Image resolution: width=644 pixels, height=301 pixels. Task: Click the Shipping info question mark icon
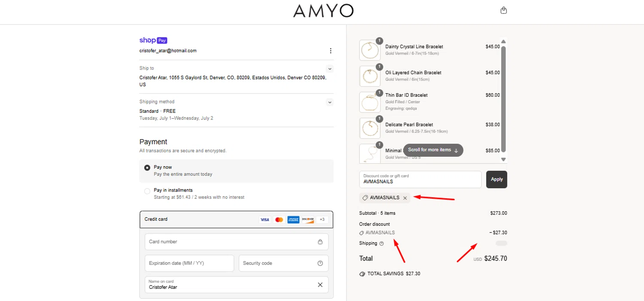pyautogui.click(x=382, y=243)
